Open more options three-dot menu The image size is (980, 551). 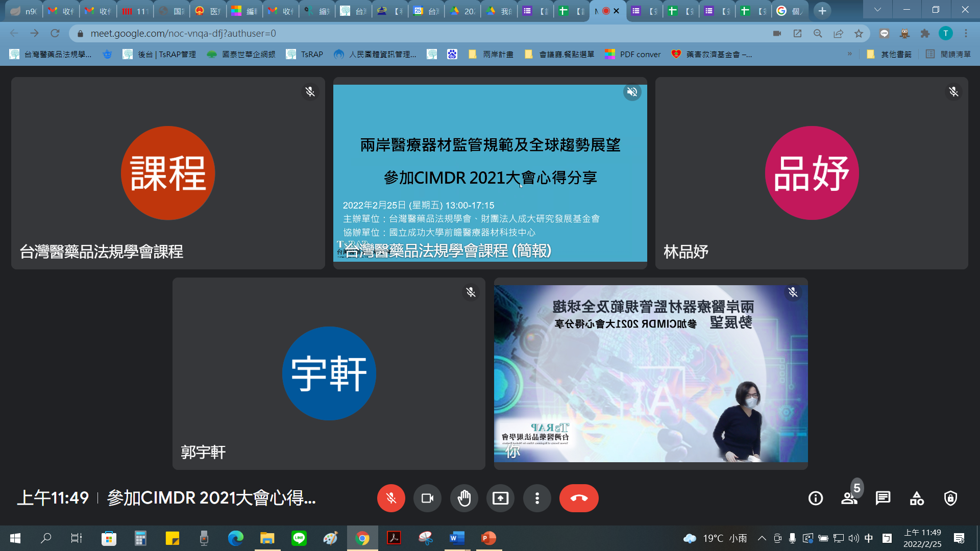pyautogui.click(x=537, y=498)
